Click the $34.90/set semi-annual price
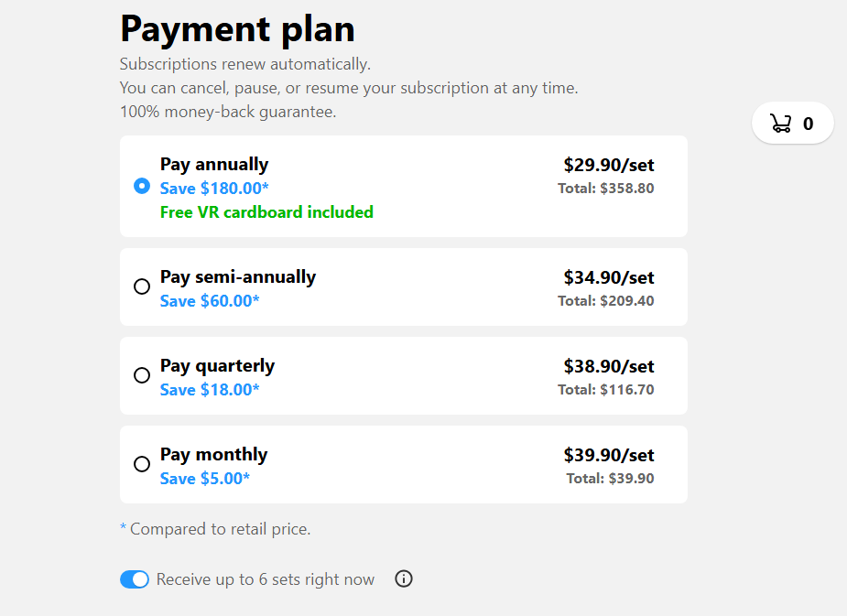This screenshot has width=847, height=616. point(609,277)
